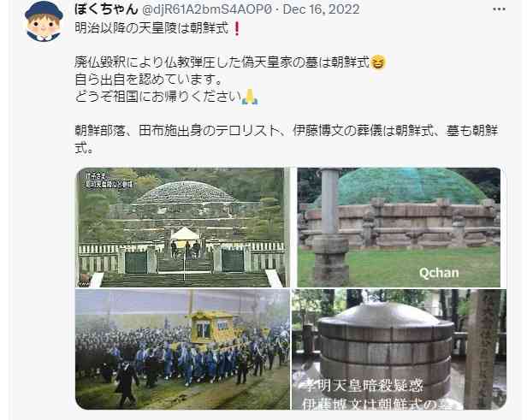The width and height of the screenshot is (527, 420).
Task: Click the ぼくちゃん profile avatar
Action: (44, 21)
